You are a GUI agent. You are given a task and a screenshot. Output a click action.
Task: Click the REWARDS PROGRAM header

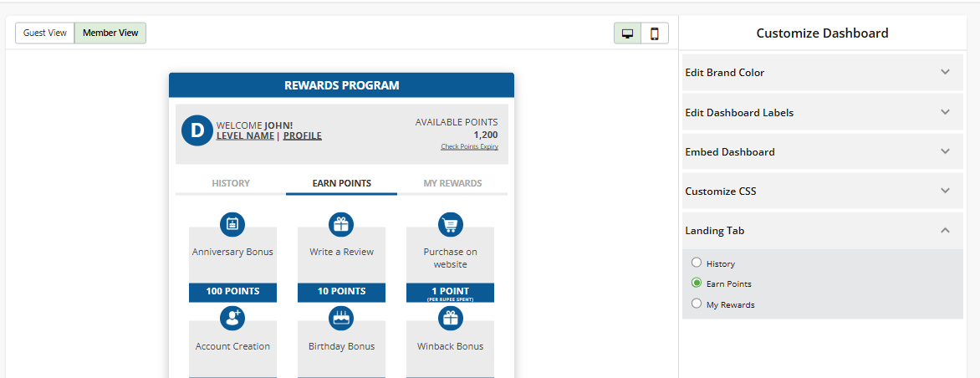point(341,85)
